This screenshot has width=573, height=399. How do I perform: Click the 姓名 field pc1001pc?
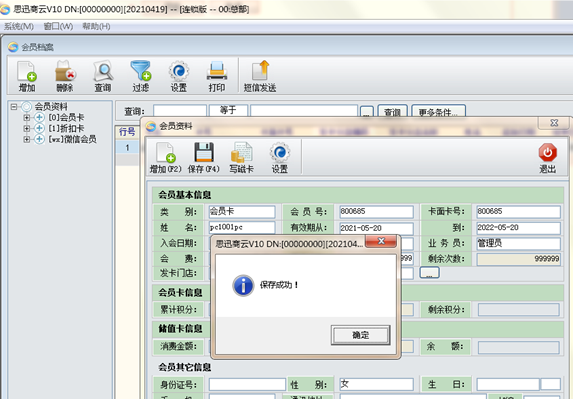coord(242,227)
